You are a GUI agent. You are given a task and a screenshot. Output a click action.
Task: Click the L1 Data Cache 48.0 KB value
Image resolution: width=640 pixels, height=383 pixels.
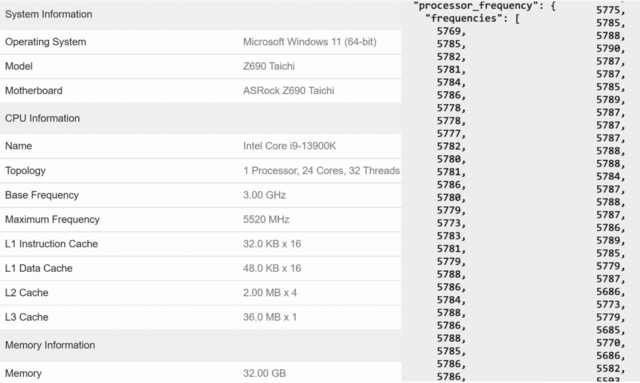[272, 268]
